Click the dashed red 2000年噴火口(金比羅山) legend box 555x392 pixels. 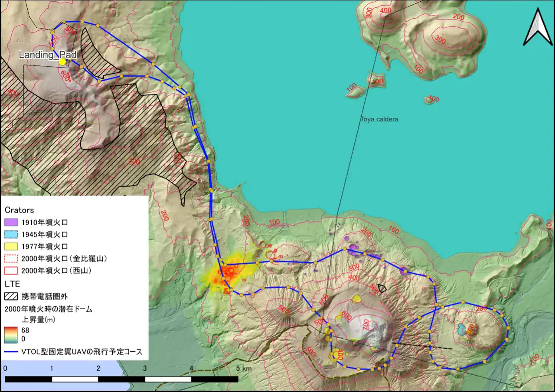coord(11,259)
